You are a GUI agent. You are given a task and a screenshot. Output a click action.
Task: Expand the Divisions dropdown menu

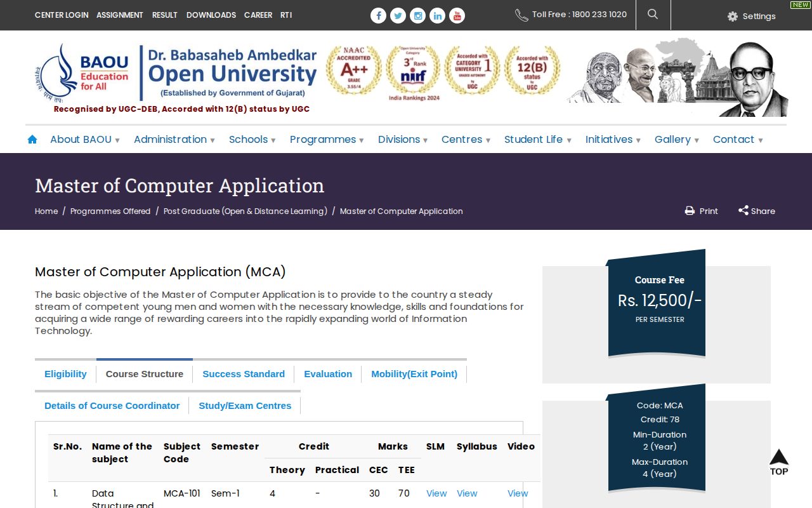pyautogui.click(x=403, y=140)
